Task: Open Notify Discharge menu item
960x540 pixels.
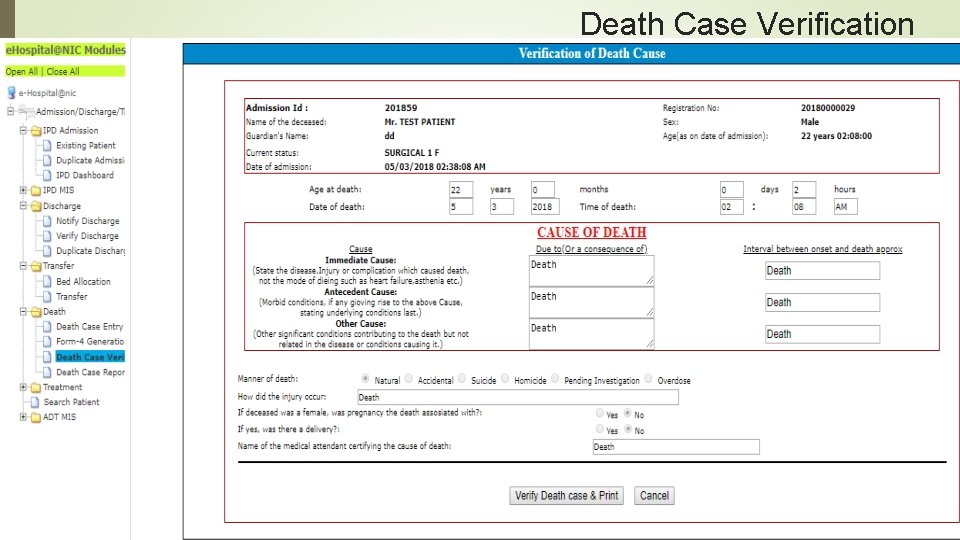Action: tap(88, 220)
